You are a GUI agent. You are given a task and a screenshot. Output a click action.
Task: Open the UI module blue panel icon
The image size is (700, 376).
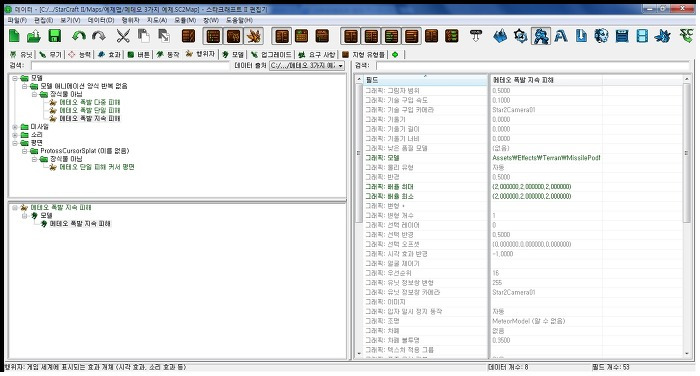coord(622,36)
